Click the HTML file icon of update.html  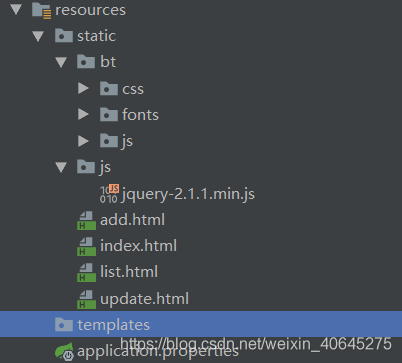[x=86, y=299]
